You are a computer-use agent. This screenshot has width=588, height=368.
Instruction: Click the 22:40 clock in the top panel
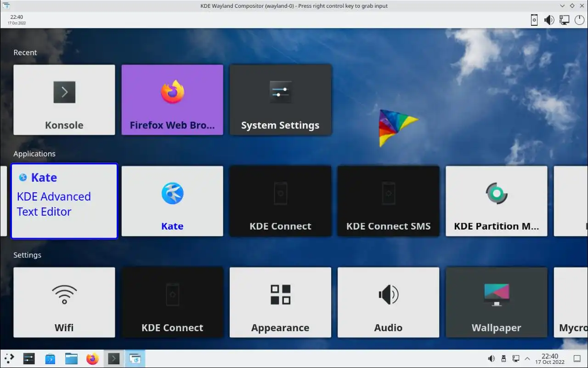[17, 17]
